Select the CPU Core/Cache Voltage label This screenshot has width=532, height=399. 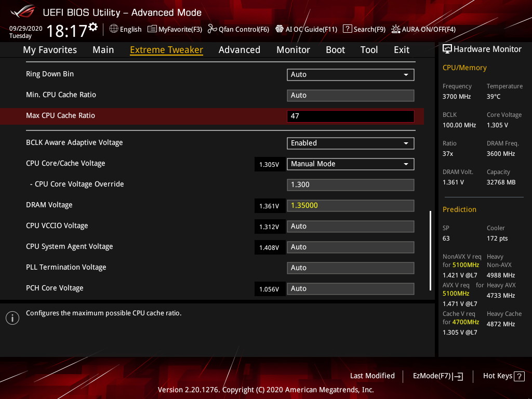point(65,163)
